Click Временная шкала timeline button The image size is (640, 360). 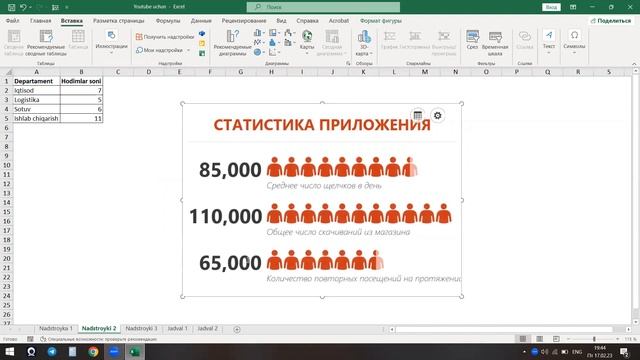coord(495,43)
